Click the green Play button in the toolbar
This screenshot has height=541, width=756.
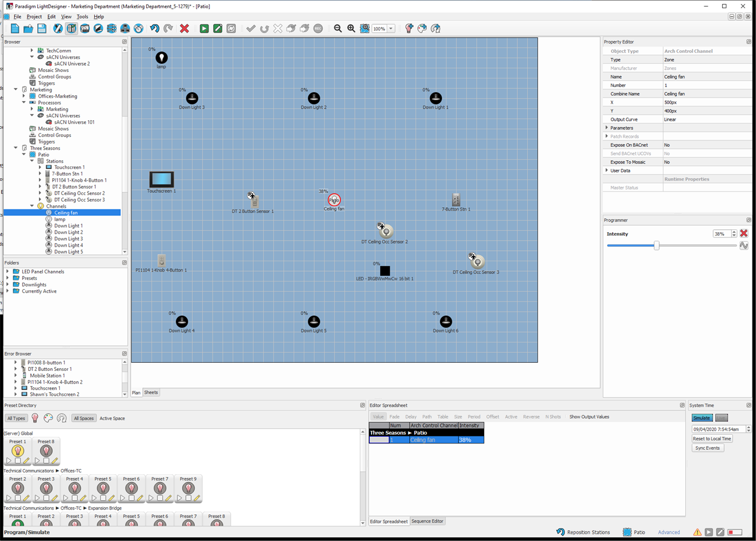click(204, 28)
